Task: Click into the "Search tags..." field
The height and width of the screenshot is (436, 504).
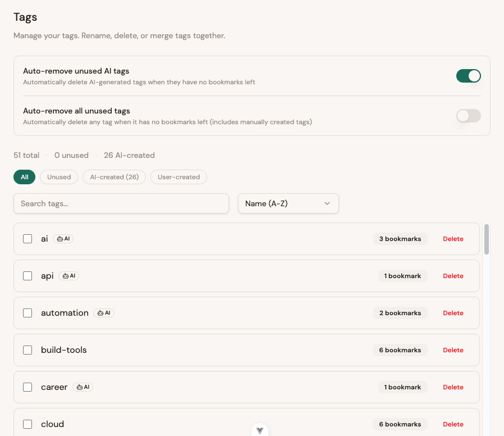Action: point(121,203)
